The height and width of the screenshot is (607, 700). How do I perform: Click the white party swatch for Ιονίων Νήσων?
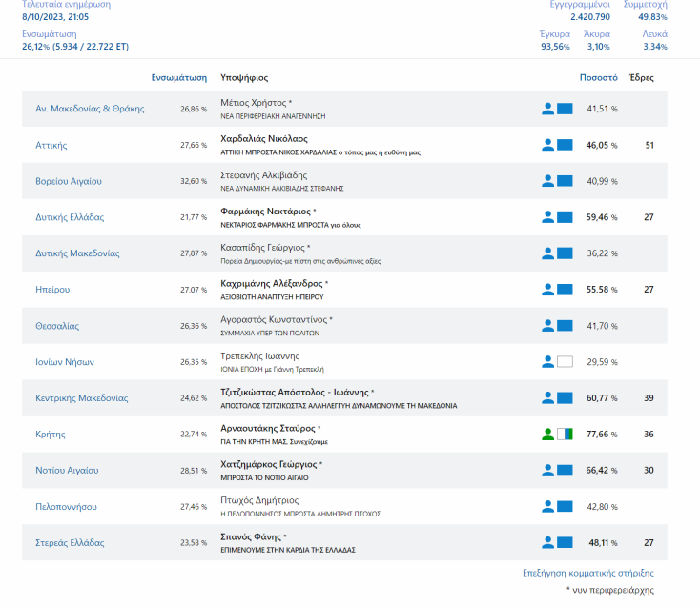click(565, 362)
